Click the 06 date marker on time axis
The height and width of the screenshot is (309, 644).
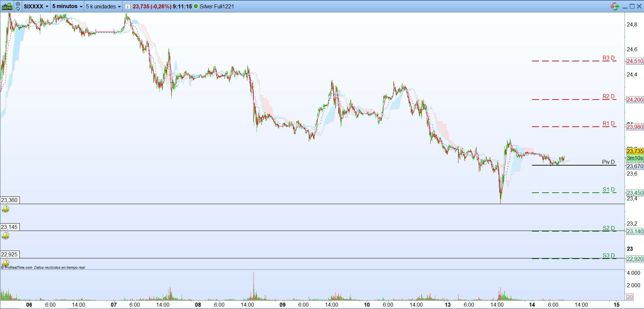click(29, 305)
